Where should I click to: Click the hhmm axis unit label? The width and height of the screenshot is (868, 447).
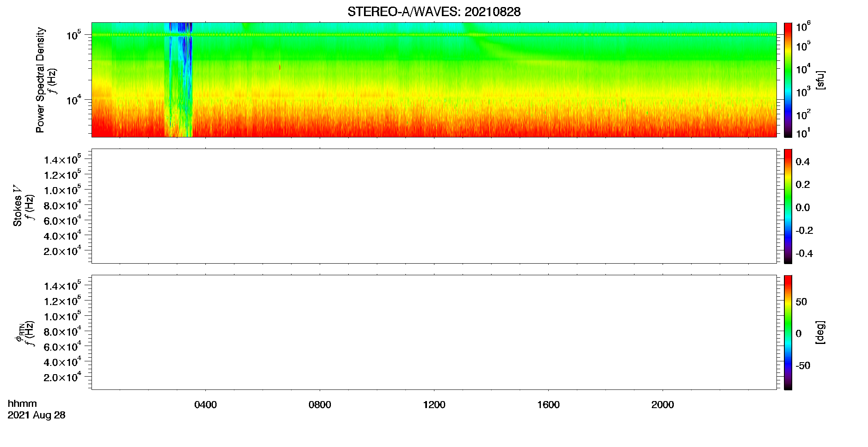coord(22,404)
